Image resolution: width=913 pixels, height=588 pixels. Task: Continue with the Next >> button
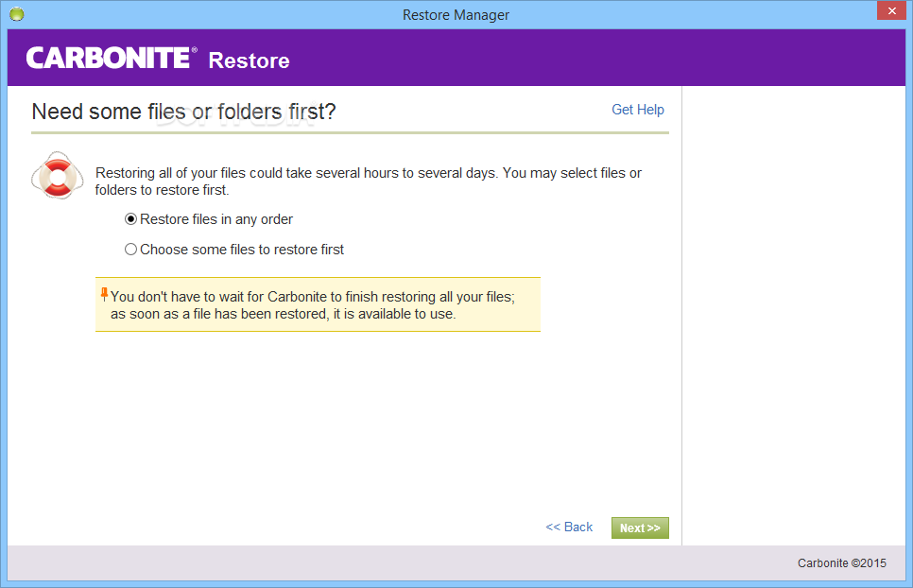pyautogui.click(x=640, y=528)
